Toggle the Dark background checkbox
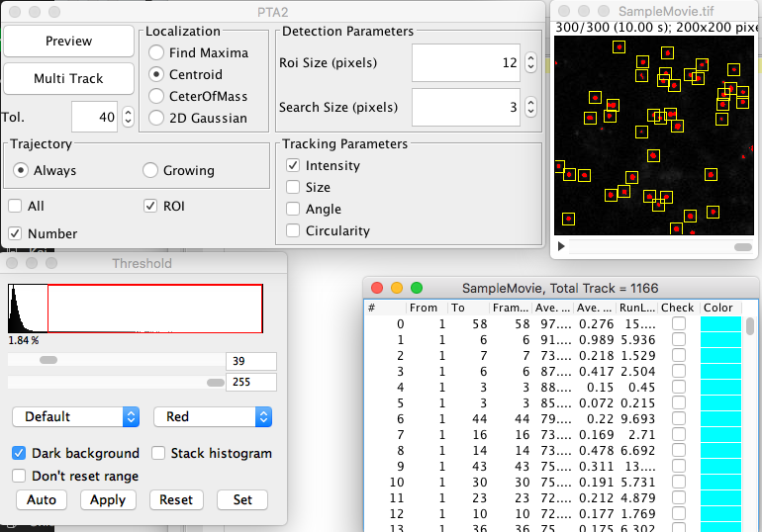This screenshot has height=532, width=762. coord(19,453)
